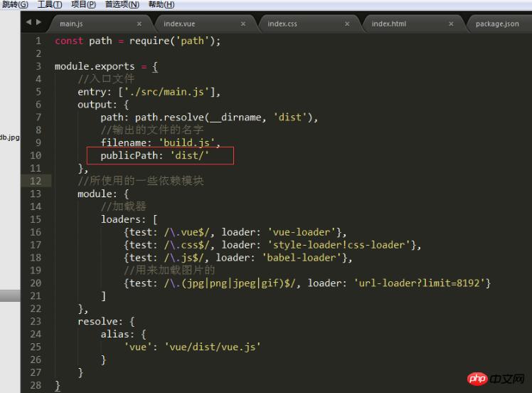This screenshot has height=393, width=532.
Task: Click the sidebar horizontal scrollbar
Action: [10, 295]
